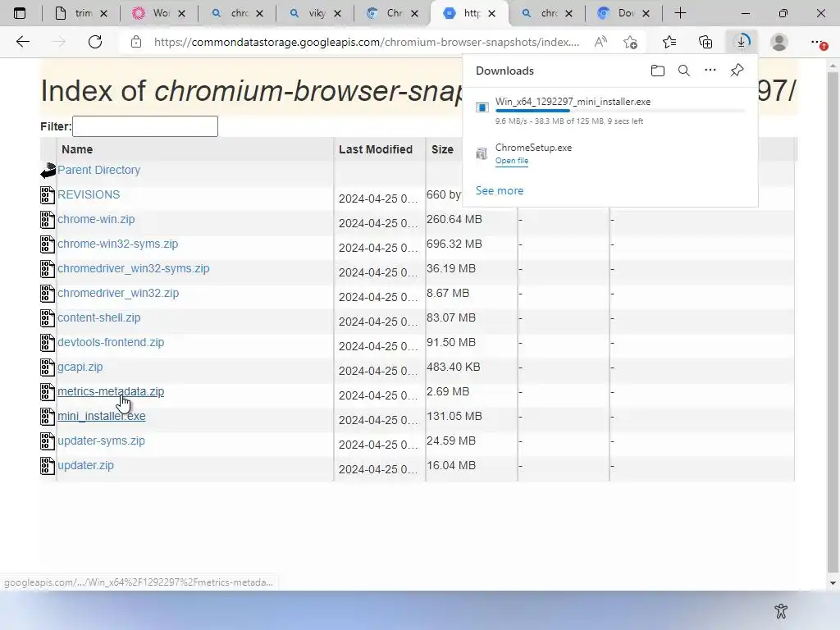The height and width of the screenshot is (630, 840).
Task: Close the 'viky' tab
Action: (x=337, y=13)
